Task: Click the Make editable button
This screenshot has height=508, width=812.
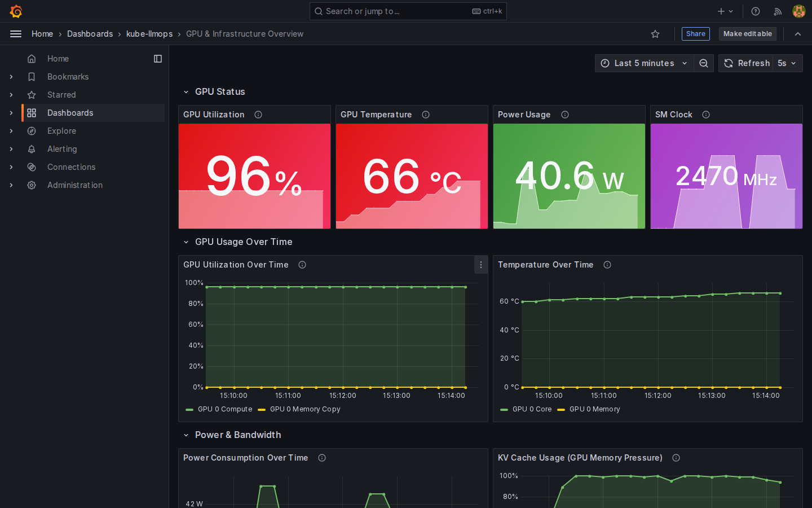Action: click(x=748, y=34)
